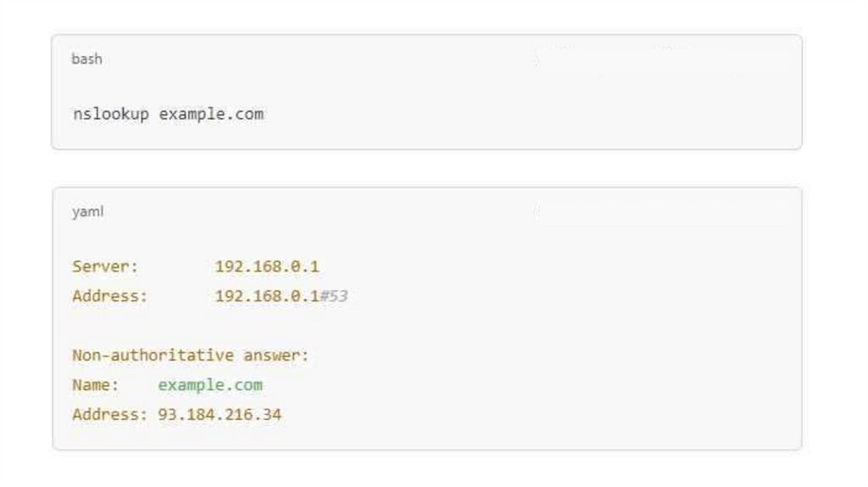Viewport: 868px width, 487px height.
Task: Click the "bash" language label
Action: [86, 59]
